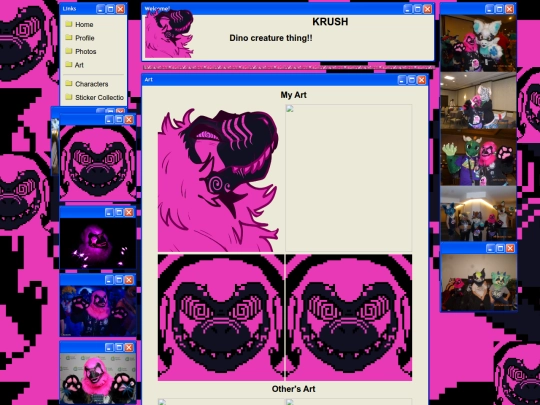
Task: Minimize the Links window
Action: 101,9
